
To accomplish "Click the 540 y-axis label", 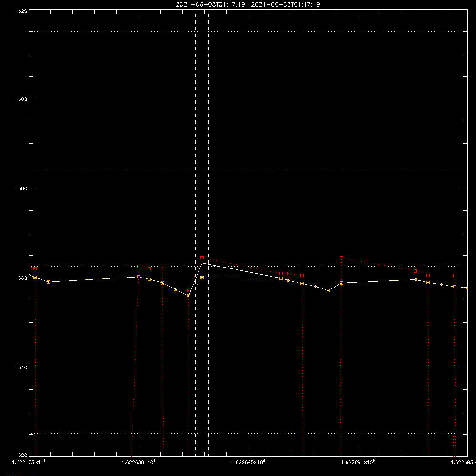I will pos(23,367).
